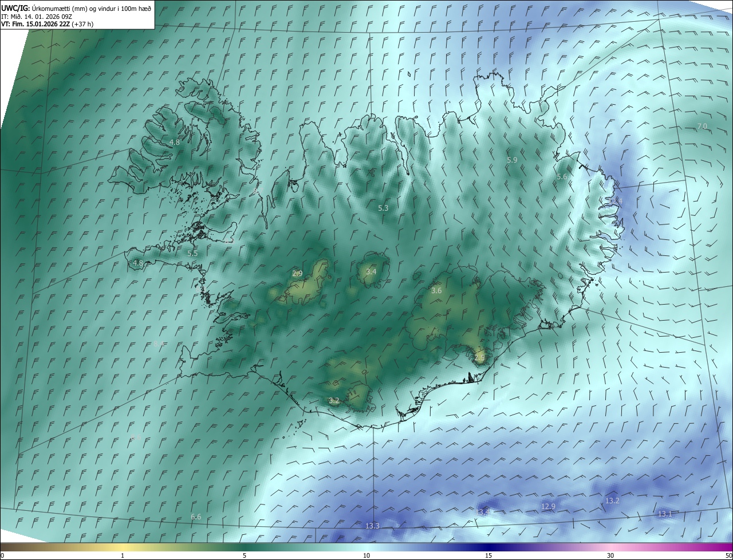733x560 pixels.
Task: Click the 6.6 value label
Action: [x=196, y=517]
